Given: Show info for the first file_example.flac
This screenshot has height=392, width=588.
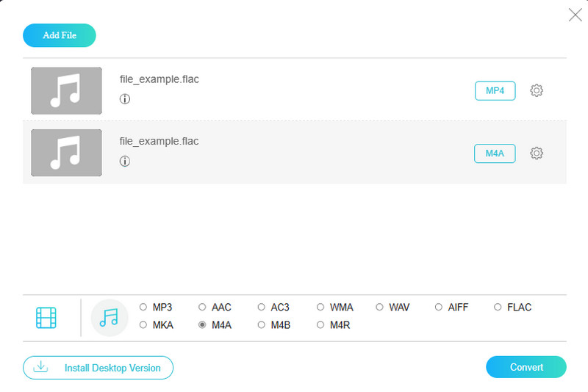Looking at the screenshot, I should pyautogui.click(x=125, y=99).
